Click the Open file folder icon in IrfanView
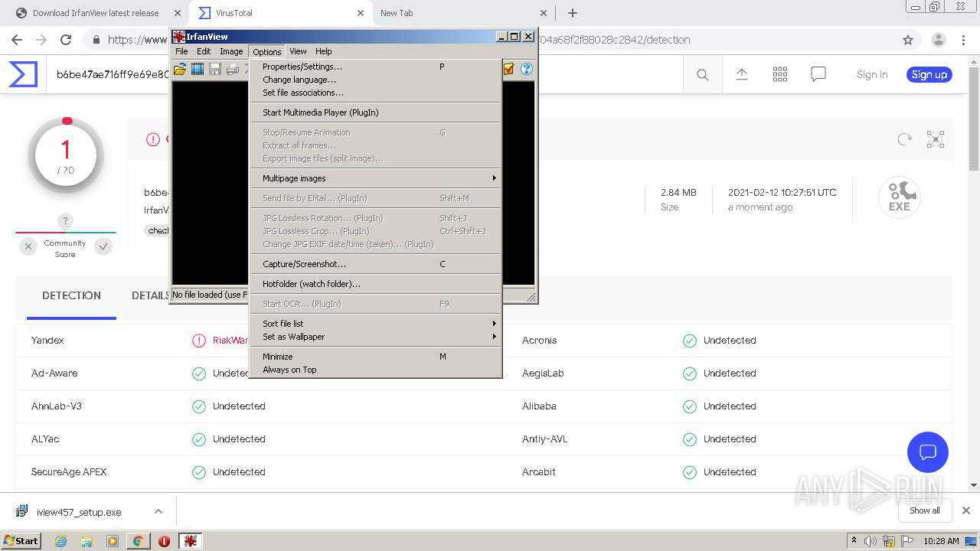The image size is (980, 551). pos(180,69)
